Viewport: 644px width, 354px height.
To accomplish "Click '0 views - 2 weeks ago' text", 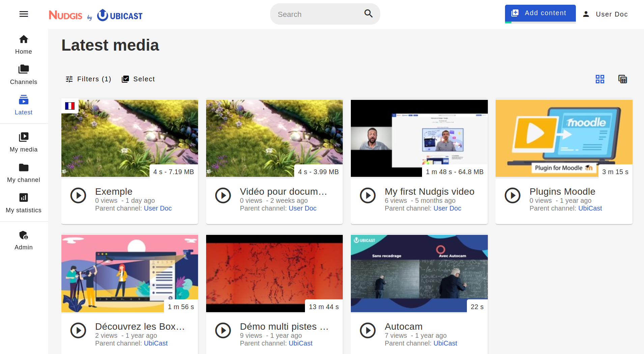I will click(274, 200).
